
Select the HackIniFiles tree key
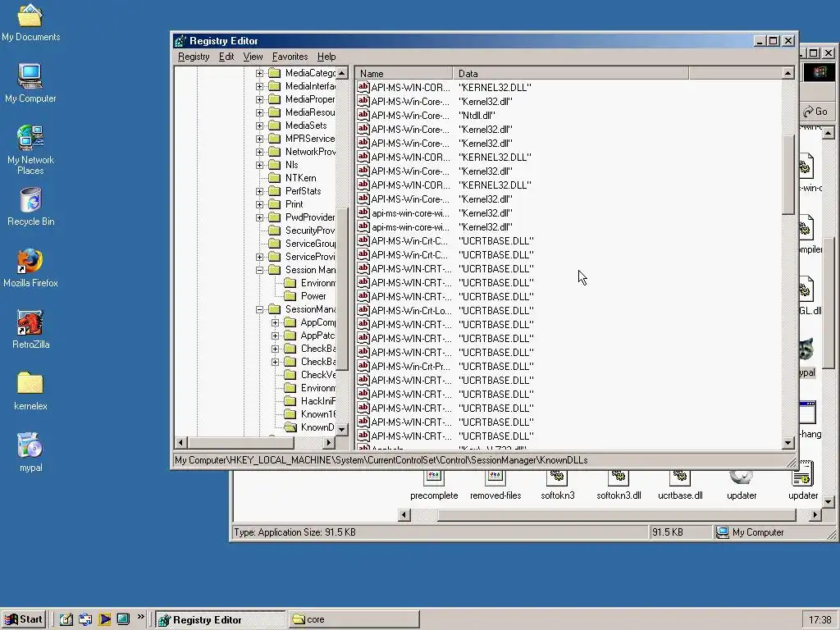pyautogui.click(x=318, y=401)
